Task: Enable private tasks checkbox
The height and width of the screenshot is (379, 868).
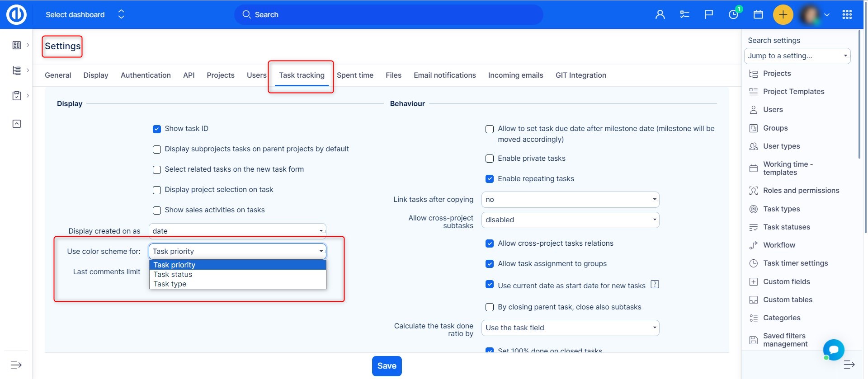Action: click(490, 159)
